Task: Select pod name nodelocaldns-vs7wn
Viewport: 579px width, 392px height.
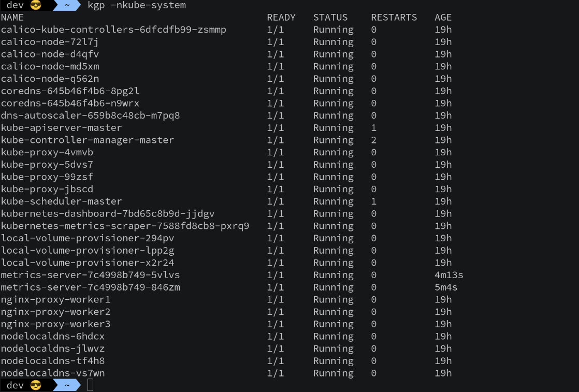Action: (53, 373)
